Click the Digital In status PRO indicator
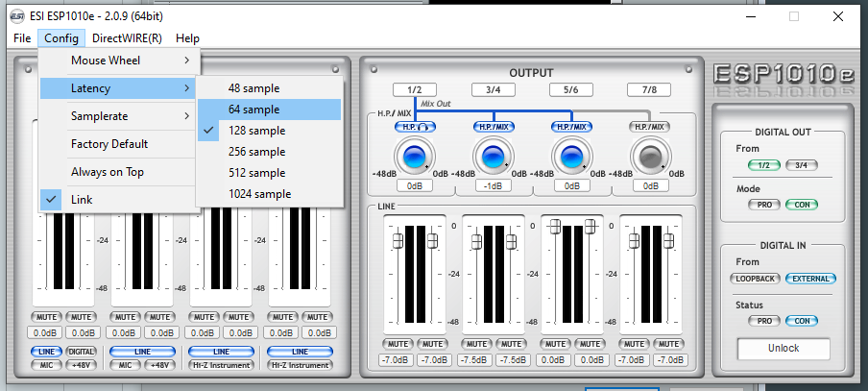 coord(763,321)
